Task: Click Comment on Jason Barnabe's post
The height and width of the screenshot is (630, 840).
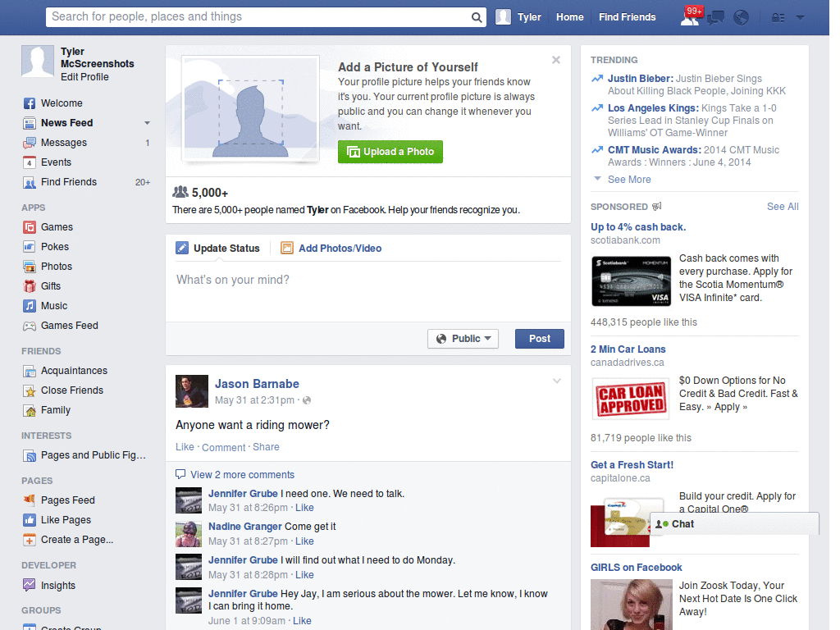Action: [223, 447]
